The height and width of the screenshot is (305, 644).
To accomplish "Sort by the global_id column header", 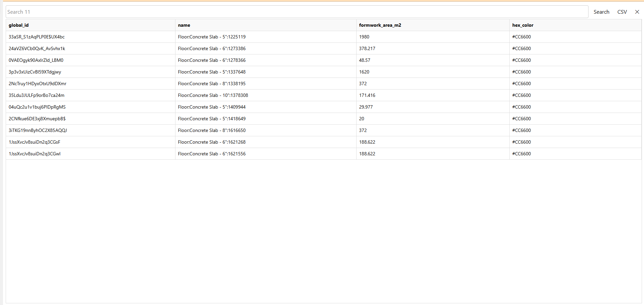I will (19, 25).
